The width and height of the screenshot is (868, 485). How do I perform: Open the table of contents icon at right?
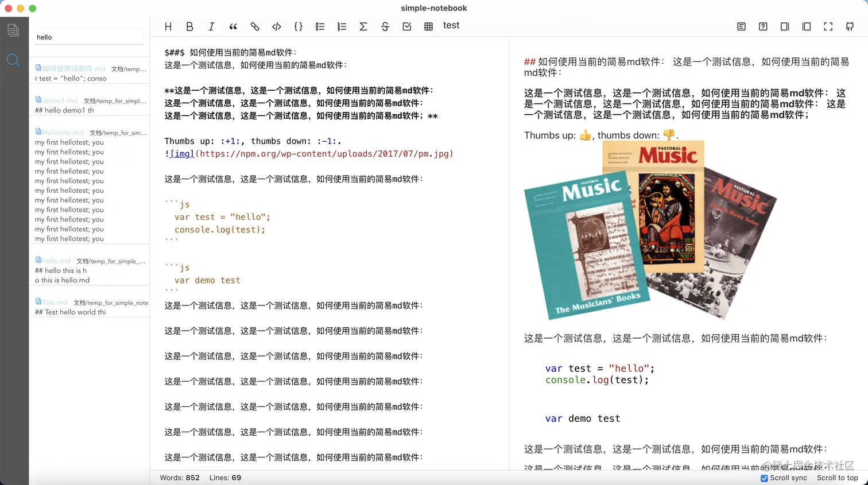tap(742, 26)
